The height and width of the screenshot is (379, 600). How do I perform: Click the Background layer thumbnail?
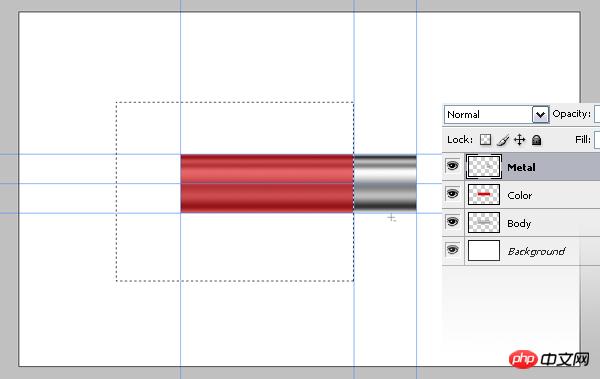[x=484, y=250]
